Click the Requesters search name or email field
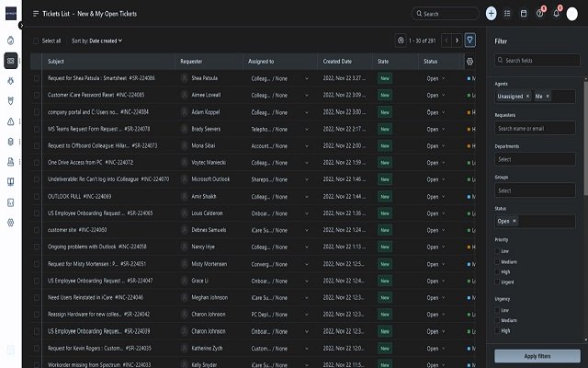This screenshot has width=588, height=368. 535,128
